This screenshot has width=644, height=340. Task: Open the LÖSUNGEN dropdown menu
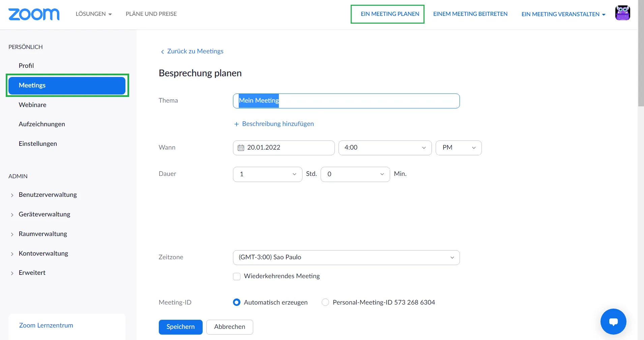click(x=94, y=14)
